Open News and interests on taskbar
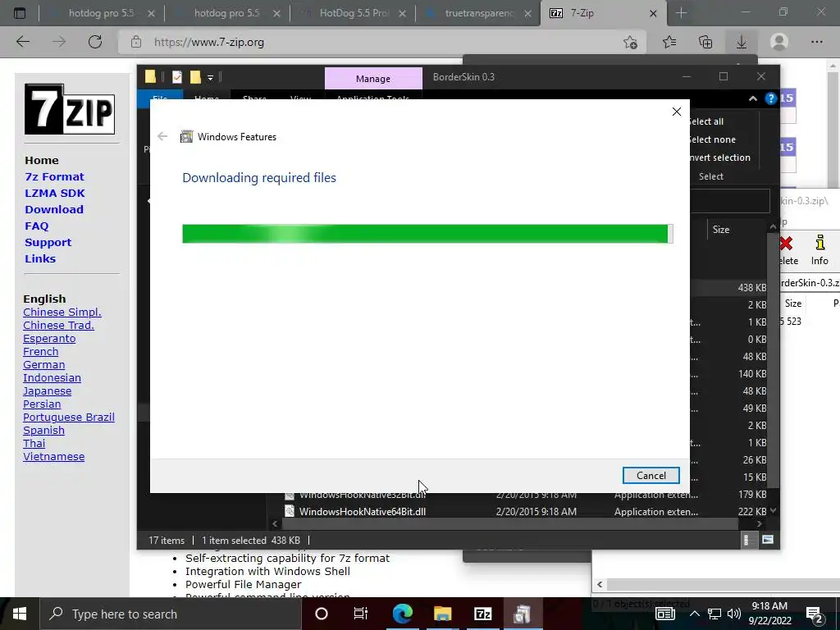This screenshot has width=840, height=630. click(x=664, y=614)
